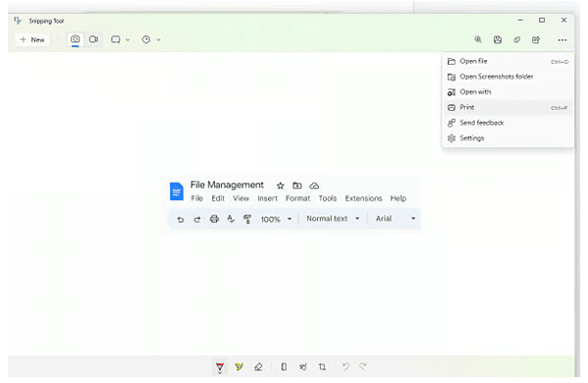The image size is (588, 383).
Task: Expand the snipping mode dropdown arrow
Action: point(128,39)
